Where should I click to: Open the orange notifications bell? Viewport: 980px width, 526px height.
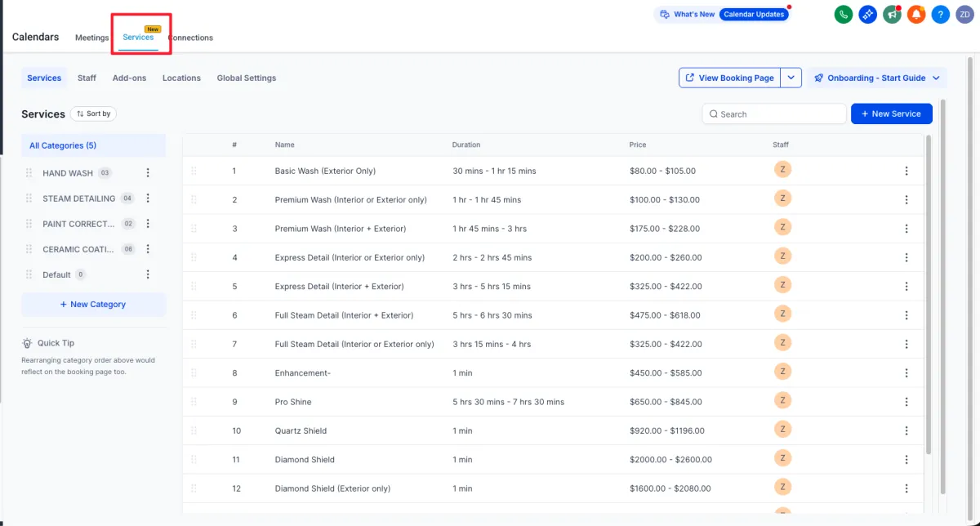tap(916, 14)
